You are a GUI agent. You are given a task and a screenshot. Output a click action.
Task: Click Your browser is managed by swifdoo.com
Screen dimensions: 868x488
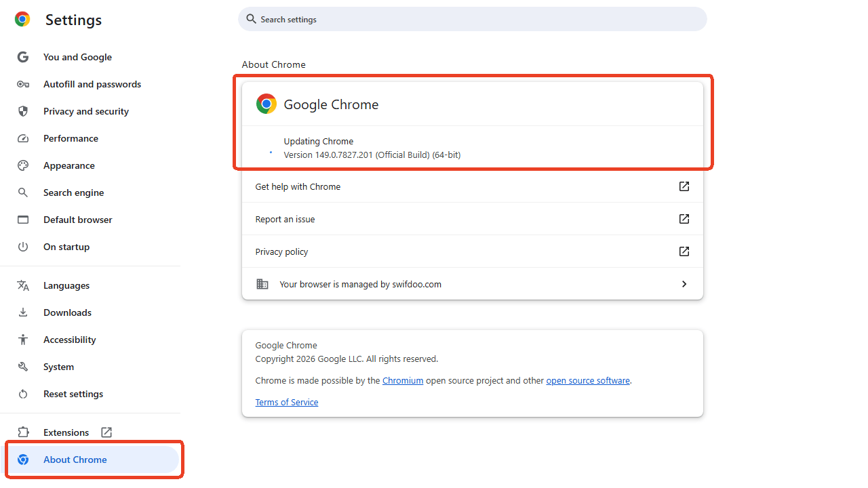click(473, 284)
